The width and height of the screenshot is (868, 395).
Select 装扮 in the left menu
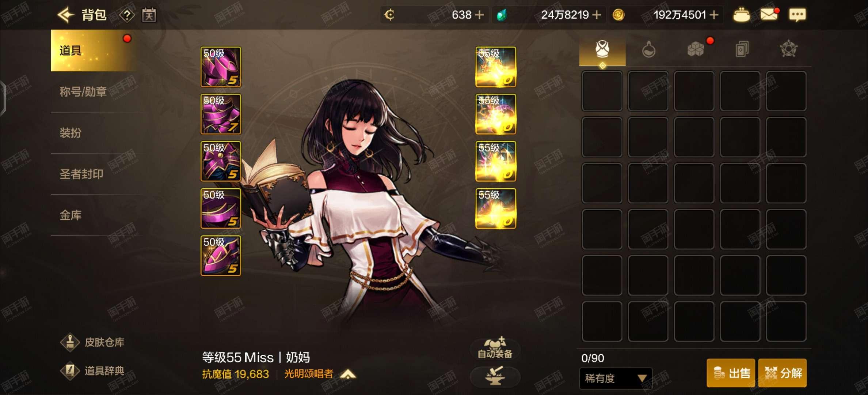pyautogui.click(x=71, y=133)
